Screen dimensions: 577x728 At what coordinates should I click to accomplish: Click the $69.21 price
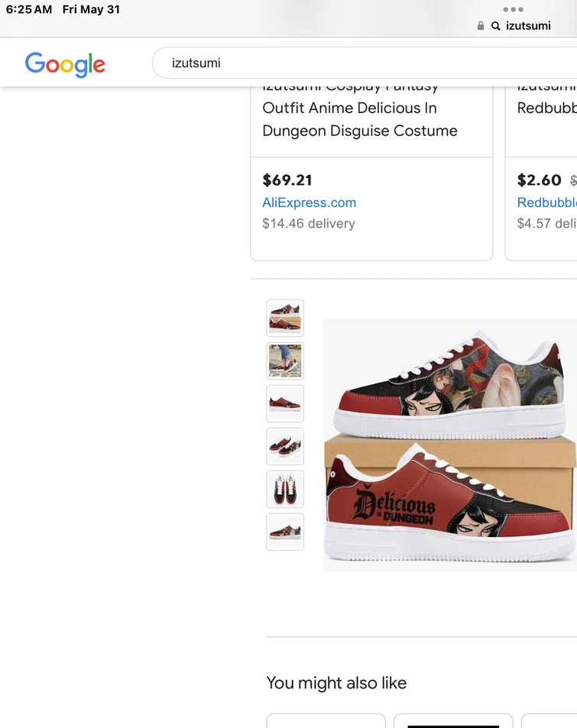tap(287, 180)
